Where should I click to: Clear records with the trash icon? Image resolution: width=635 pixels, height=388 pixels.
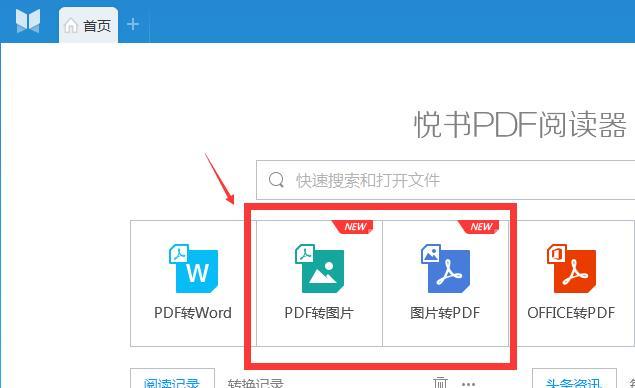click(440, 383)
